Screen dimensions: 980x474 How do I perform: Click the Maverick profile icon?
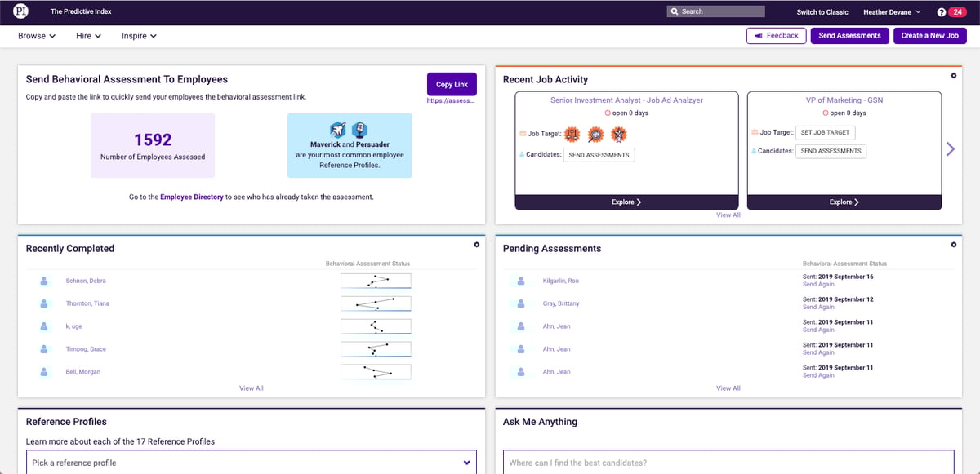[x=339, y=130]
